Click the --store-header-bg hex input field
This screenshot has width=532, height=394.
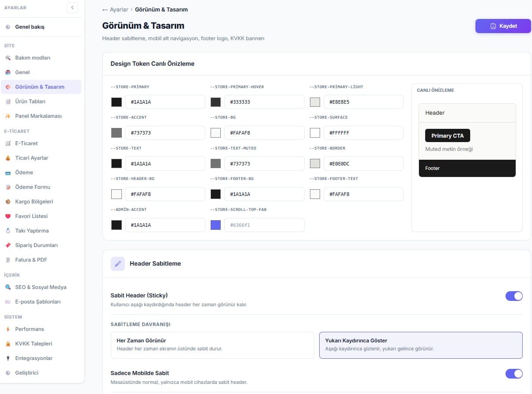(x=165, y=194)
